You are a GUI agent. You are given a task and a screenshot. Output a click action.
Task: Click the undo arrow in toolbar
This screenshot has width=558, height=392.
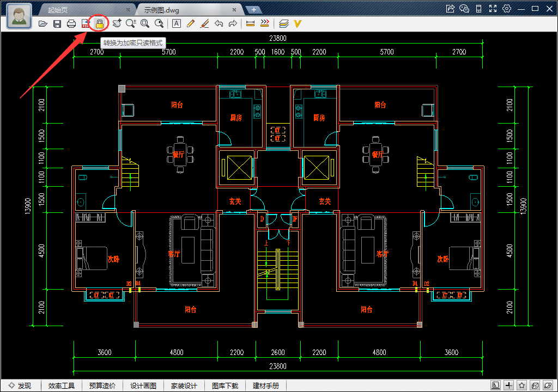219,23
